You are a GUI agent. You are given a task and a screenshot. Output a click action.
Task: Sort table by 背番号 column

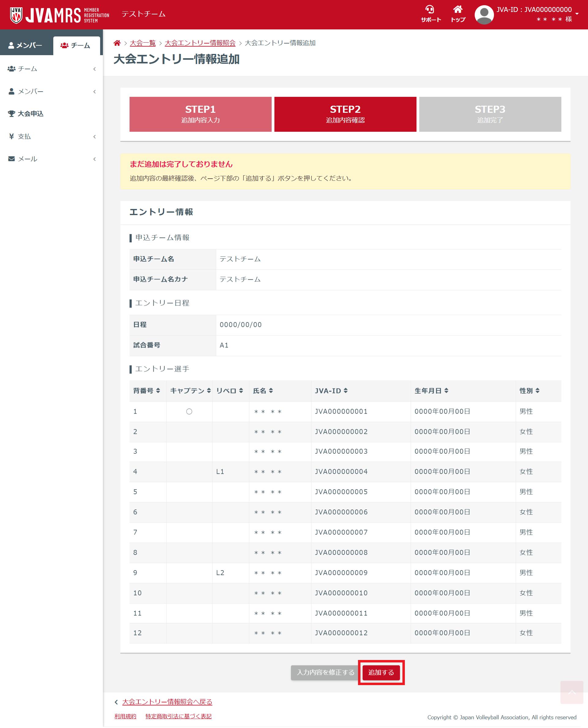[158, 391]
